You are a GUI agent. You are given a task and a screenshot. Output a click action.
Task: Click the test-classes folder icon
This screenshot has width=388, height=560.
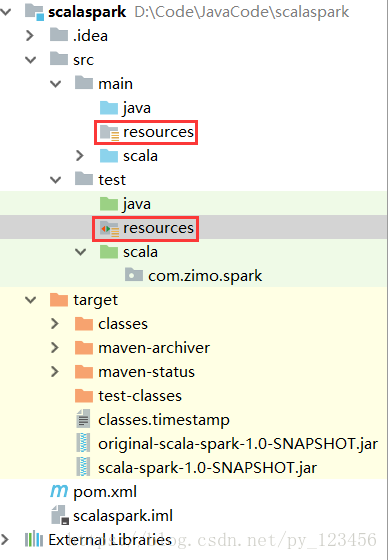point(84,395)
